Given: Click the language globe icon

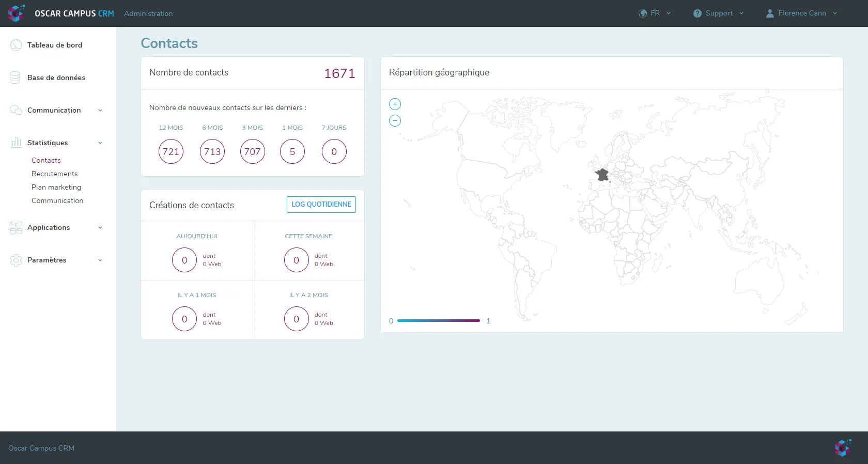Looking at the screenshot, I should [x=643, y=13].
